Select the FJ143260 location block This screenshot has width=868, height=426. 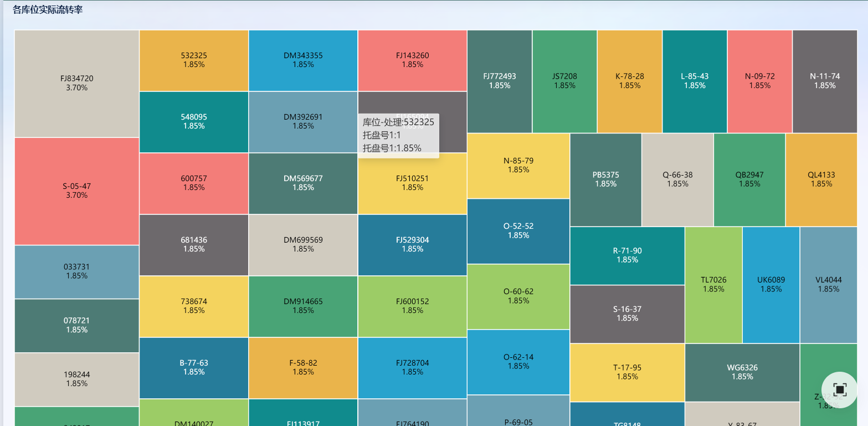412,60
